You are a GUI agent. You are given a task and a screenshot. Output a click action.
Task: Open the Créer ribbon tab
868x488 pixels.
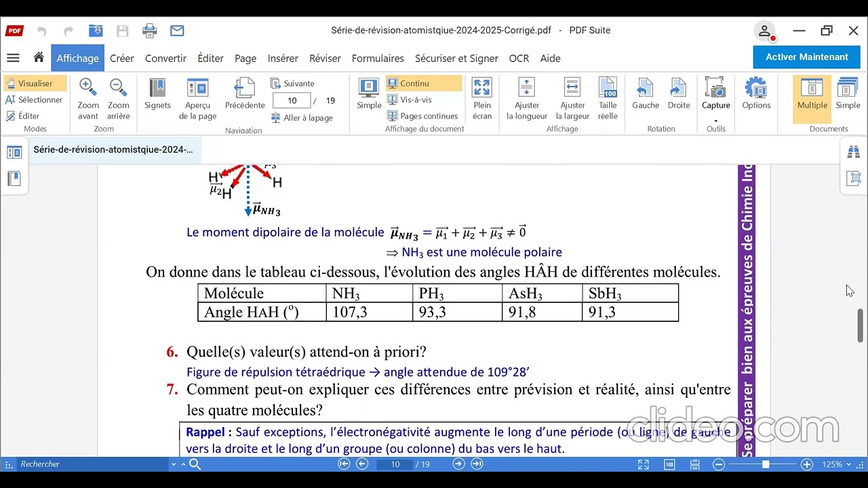(x=122, y=58)
